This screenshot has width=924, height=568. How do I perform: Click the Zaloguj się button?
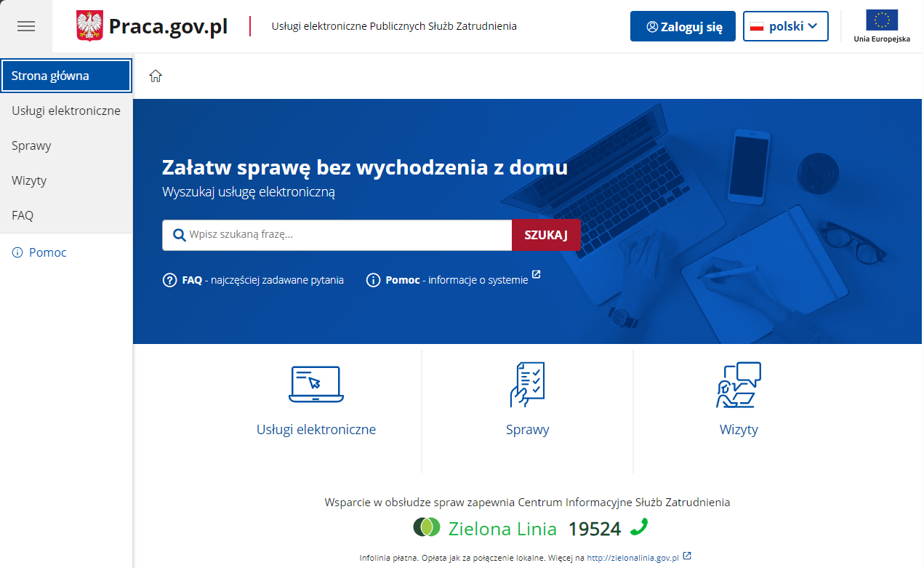coord(683,26)
